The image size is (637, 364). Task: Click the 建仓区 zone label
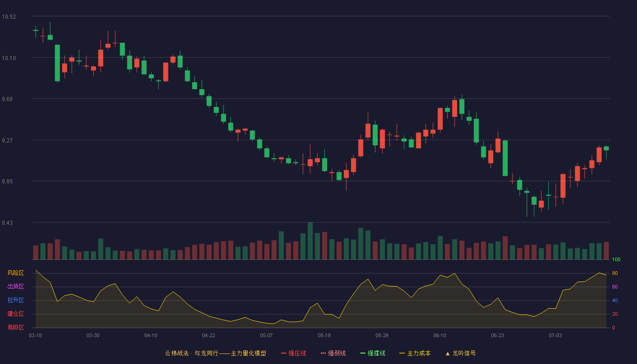(x=15, y=314)
